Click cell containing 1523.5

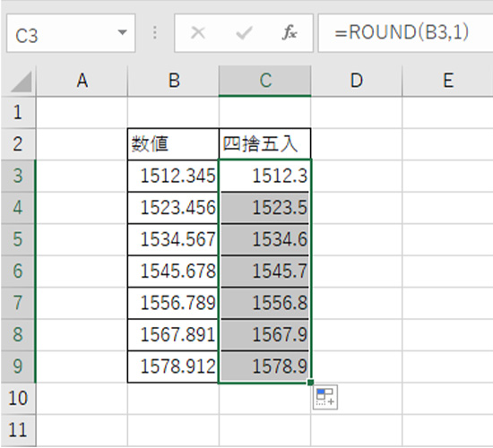[x=264, y=208]
